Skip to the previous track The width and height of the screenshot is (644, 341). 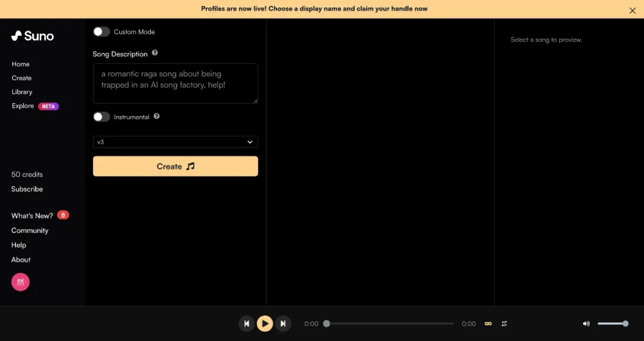coord(246,324)
